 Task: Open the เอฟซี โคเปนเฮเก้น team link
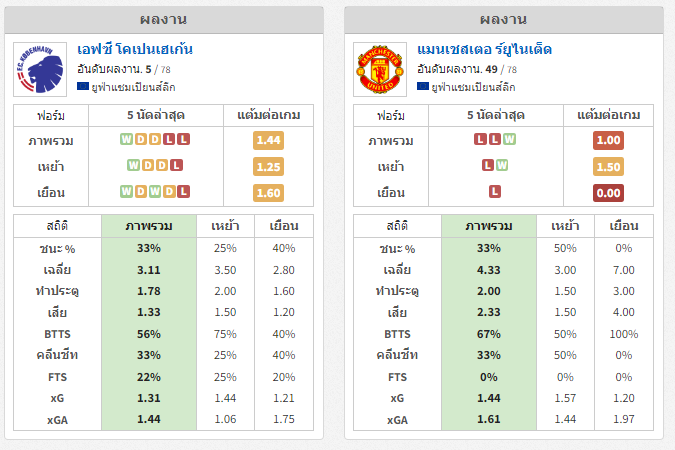point(135,50)
